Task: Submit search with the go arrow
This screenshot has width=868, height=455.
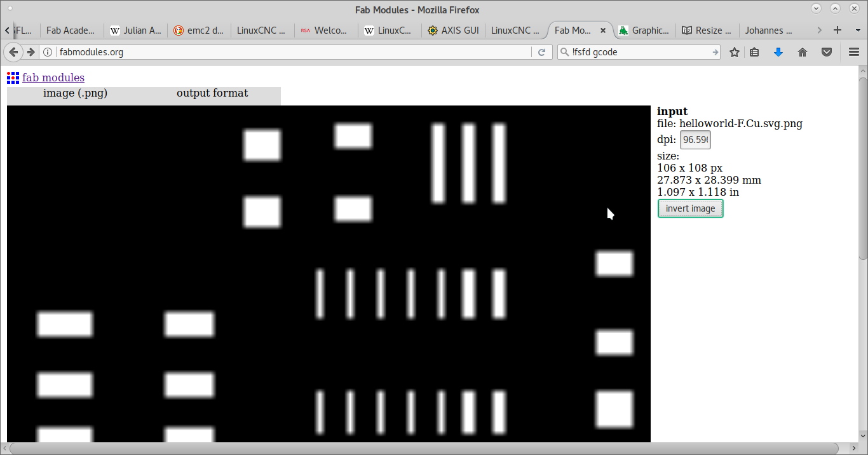Action: point(715,52)
